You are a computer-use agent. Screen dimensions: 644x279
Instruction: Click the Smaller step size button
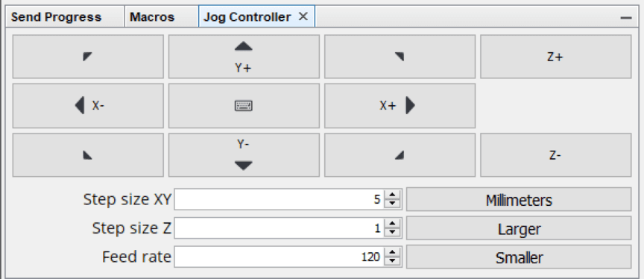[x=519, y=257]
